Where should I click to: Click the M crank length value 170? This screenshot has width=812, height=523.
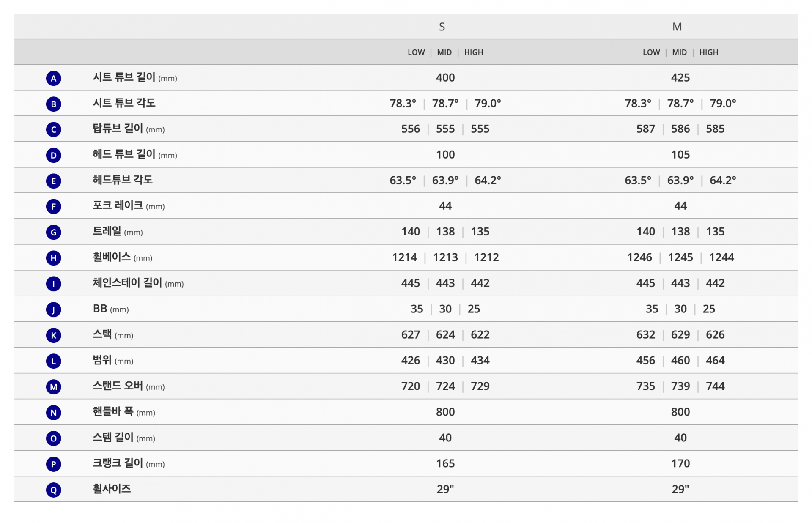coord(680,463)
